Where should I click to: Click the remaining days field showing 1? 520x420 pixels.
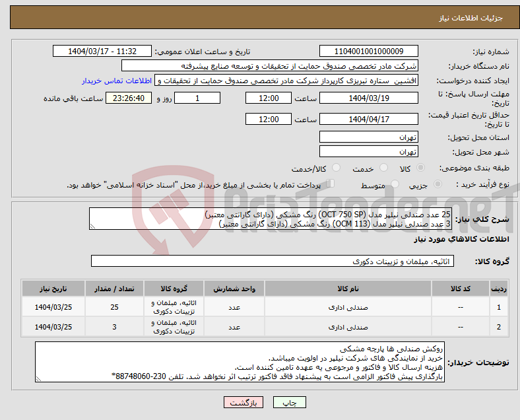(197, 98)
